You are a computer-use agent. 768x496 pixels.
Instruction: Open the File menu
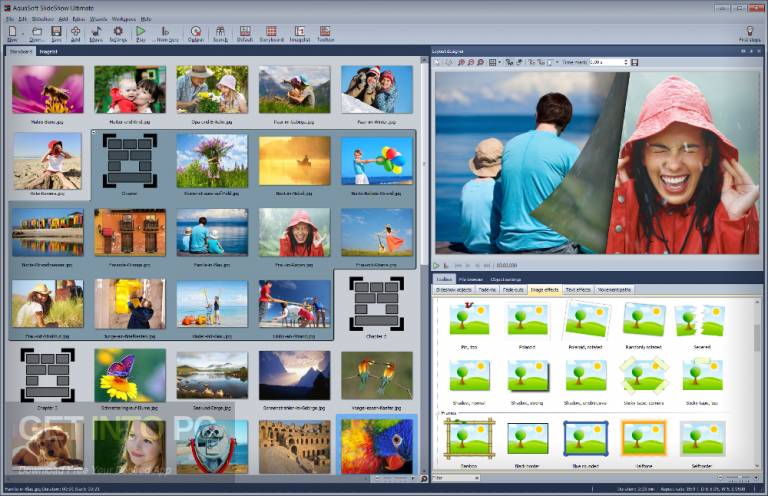pyautogui.click(x=10, y=19)
